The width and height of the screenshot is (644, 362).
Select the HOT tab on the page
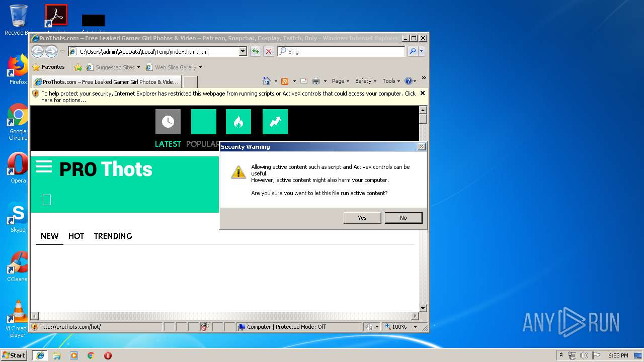[x=76, y=236]
